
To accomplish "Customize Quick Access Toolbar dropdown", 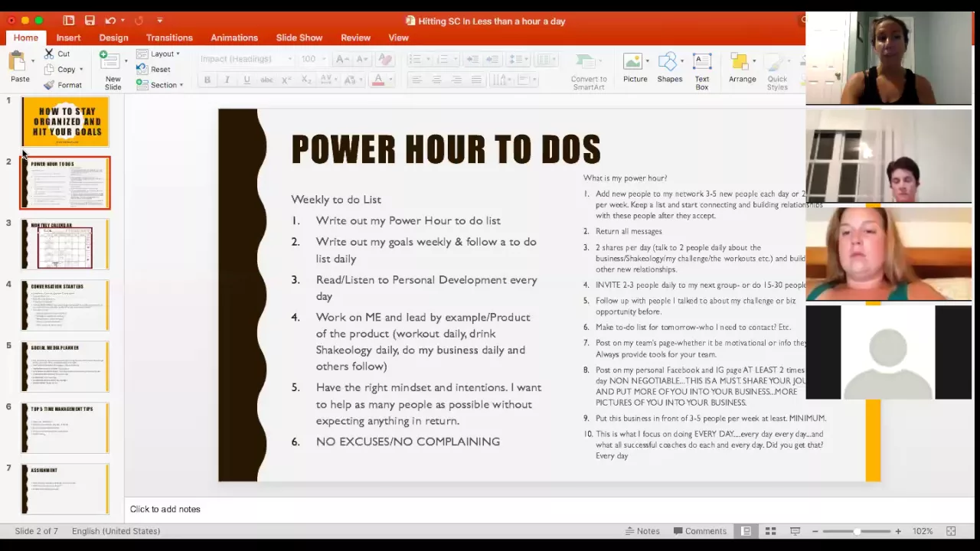I will [x=159, y=21].
